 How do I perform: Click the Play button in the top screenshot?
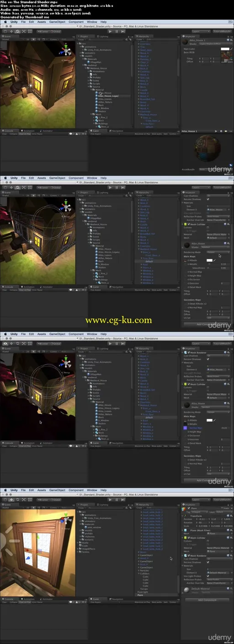(111, 32)
